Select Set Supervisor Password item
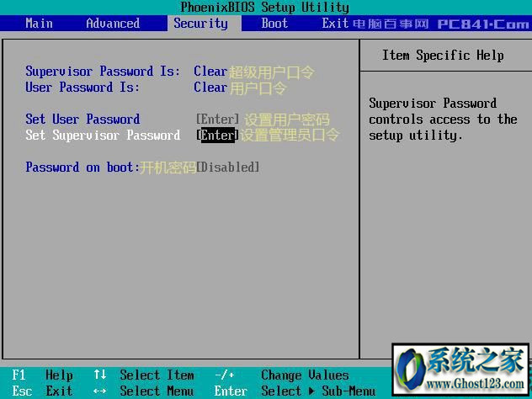The image size is (532, 399). (103, 135)
